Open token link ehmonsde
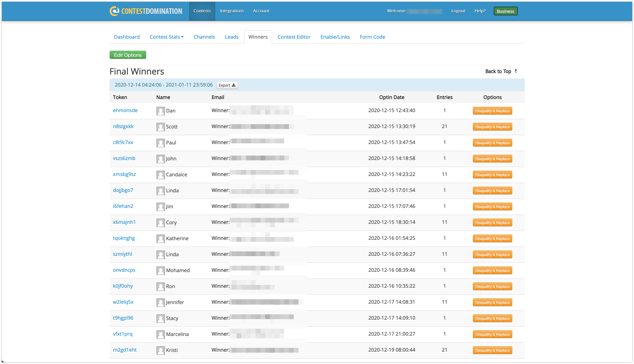Image resolution: width=634 pixels, height=364 pixels. (x=125, y=110)
